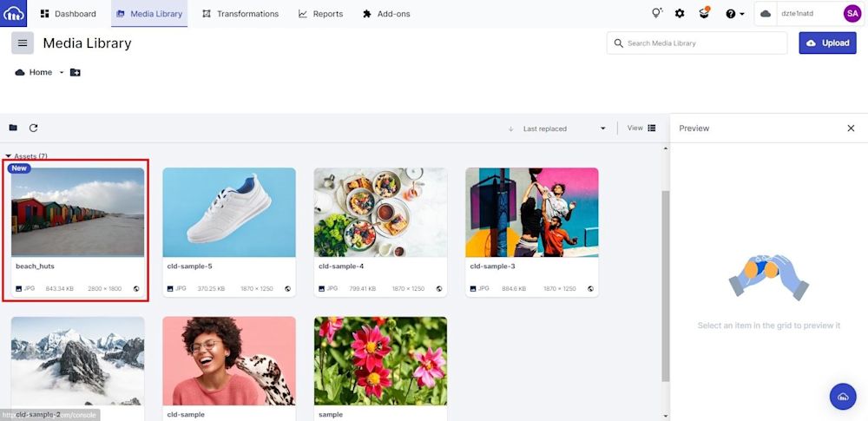This screenshot has width=868, height=421.
Task: Open the Last replaced sort dropdown
Action: tap(563, 128)
